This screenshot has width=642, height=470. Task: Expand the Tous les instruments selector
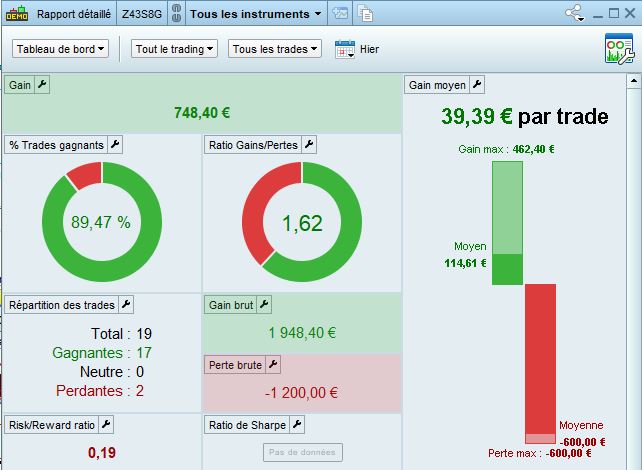[255, 14]
